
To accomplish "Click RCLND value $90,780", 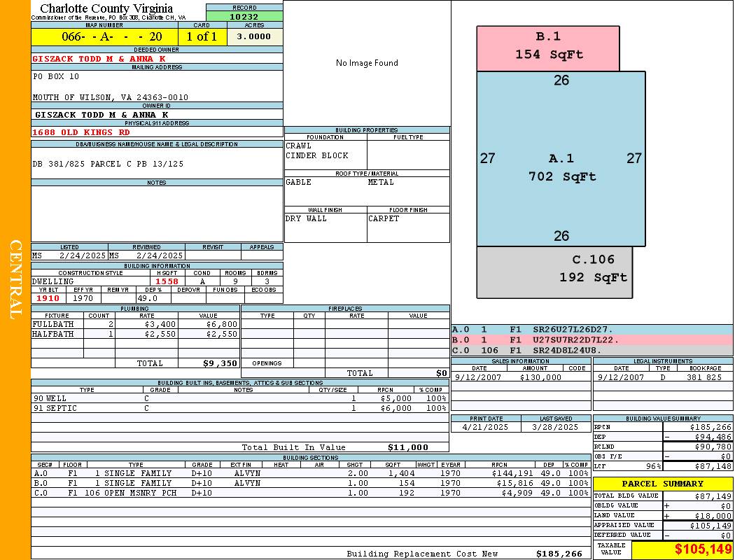I will point(713,447).
